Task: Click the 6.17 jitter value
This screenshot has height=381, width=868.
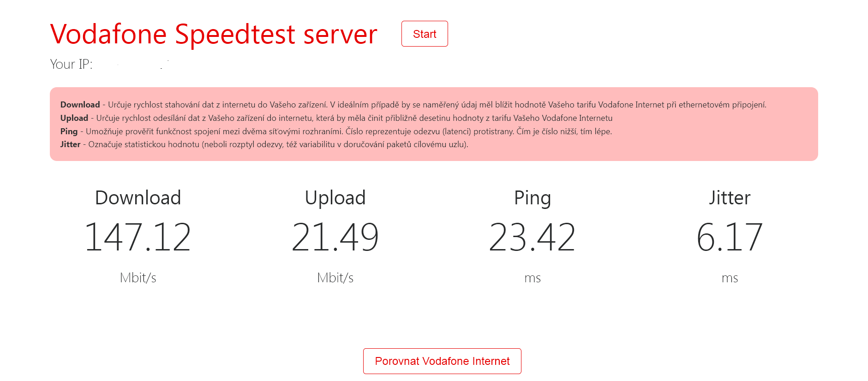Action: click(730, 237)
